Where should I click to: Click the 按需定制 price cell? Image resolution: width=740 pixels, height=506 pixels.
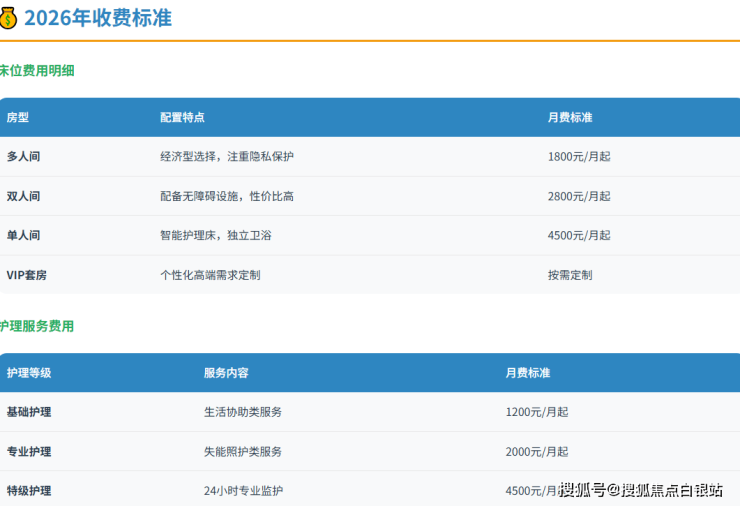pyautogui.click(x=570, y=274)
